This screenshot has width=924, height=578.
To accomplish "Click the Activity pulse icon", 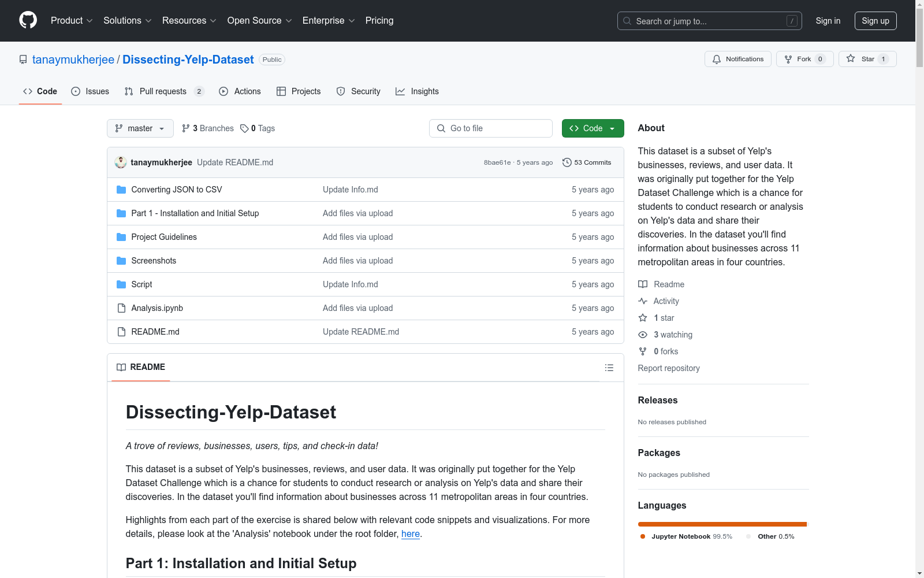I will 643,301.
